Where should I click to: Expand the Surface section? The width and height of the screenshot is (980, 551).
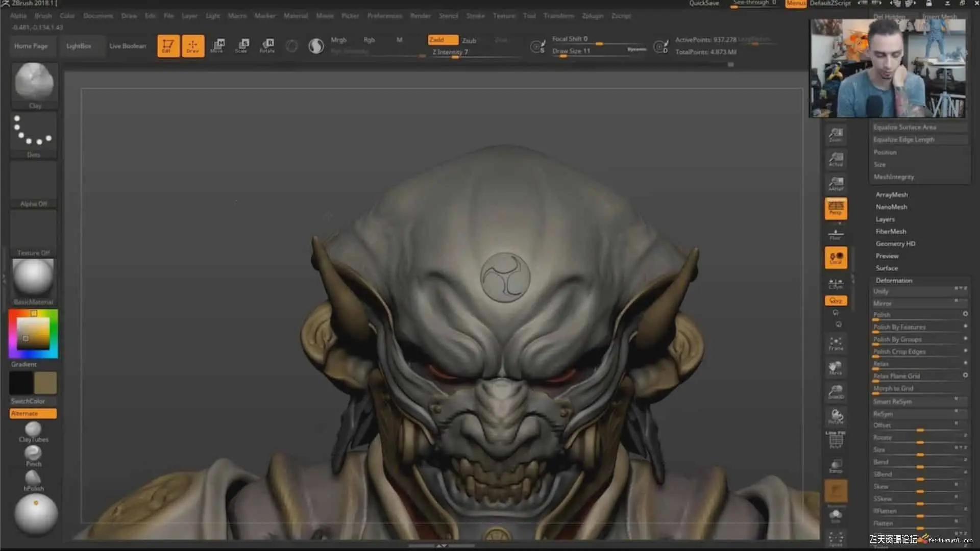(887, 268)
